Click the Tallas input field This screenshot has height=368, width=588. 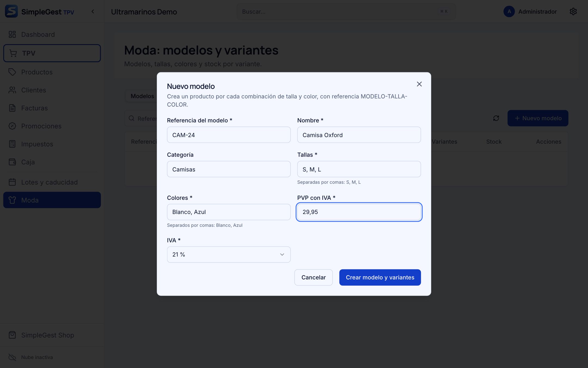[359, 169]
